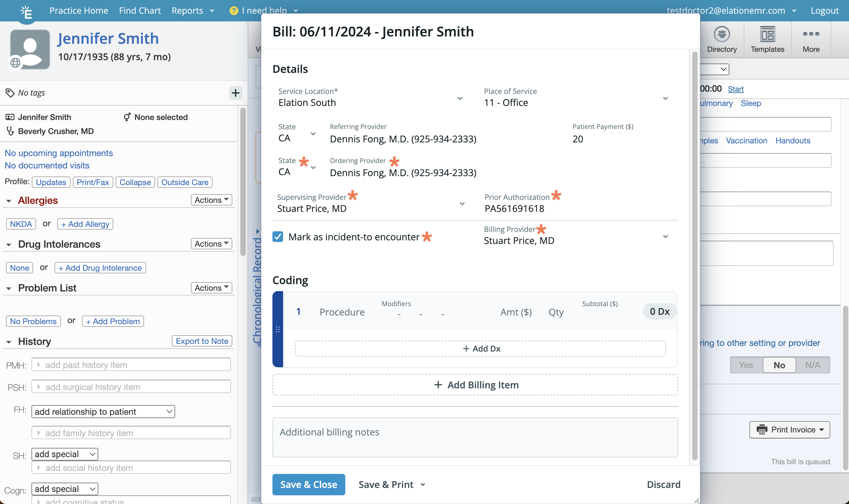This screenshot has width=849, height=504.
Task: Select the Yes toggle option
Action: 746,365
